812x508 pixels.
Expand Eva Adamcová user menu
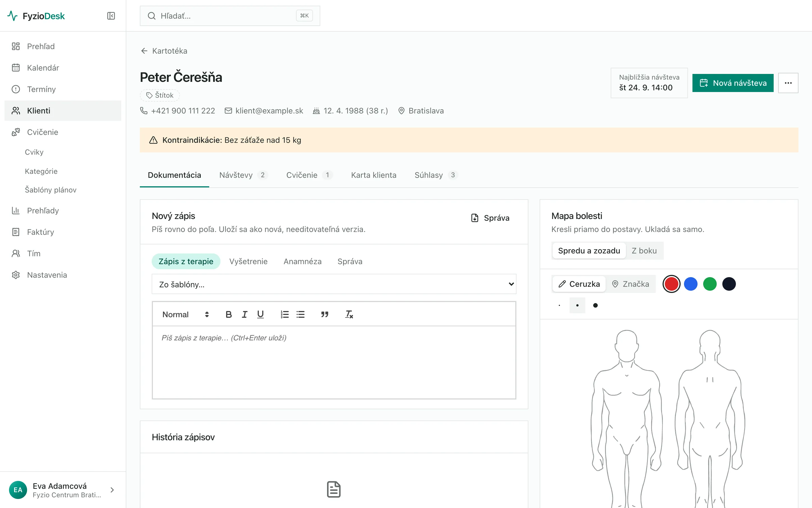click(63, 490)
